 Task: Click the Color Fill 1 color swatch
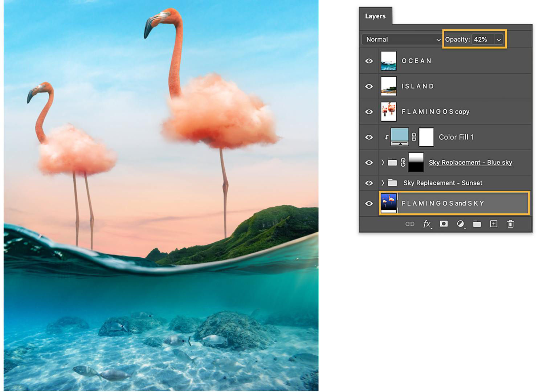(x=399, y=137)
